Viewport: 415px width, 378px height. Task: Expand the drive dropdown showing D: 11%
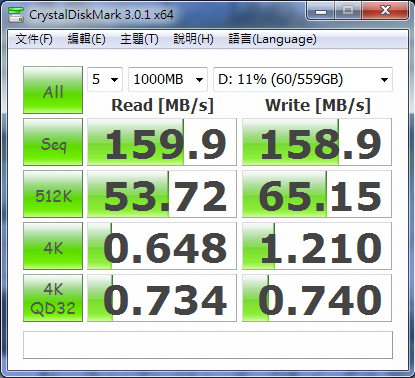303,79
